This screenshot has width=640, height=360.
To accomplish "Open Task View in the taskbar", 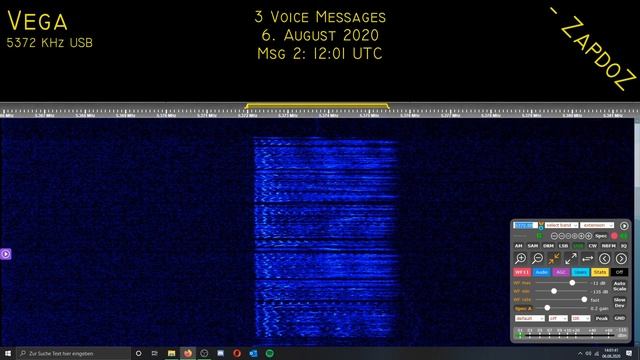I will tap(155, 353).
